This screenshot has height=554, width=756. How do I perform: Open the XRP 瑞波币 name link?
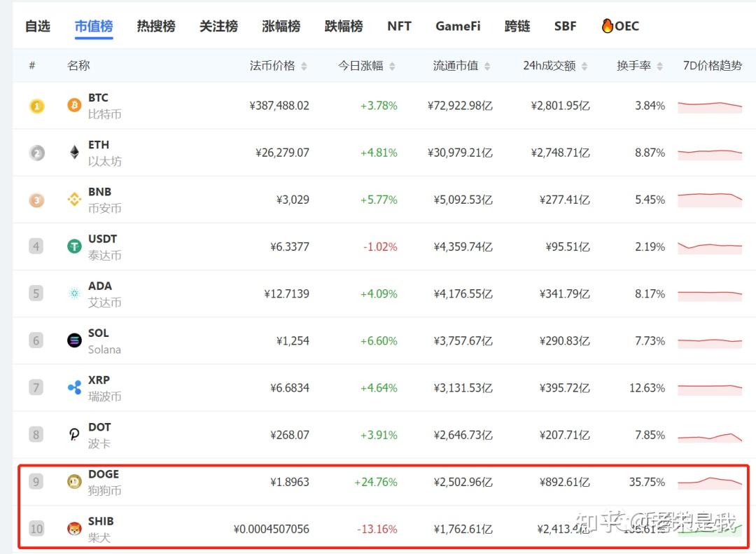[x=104, y=388]
